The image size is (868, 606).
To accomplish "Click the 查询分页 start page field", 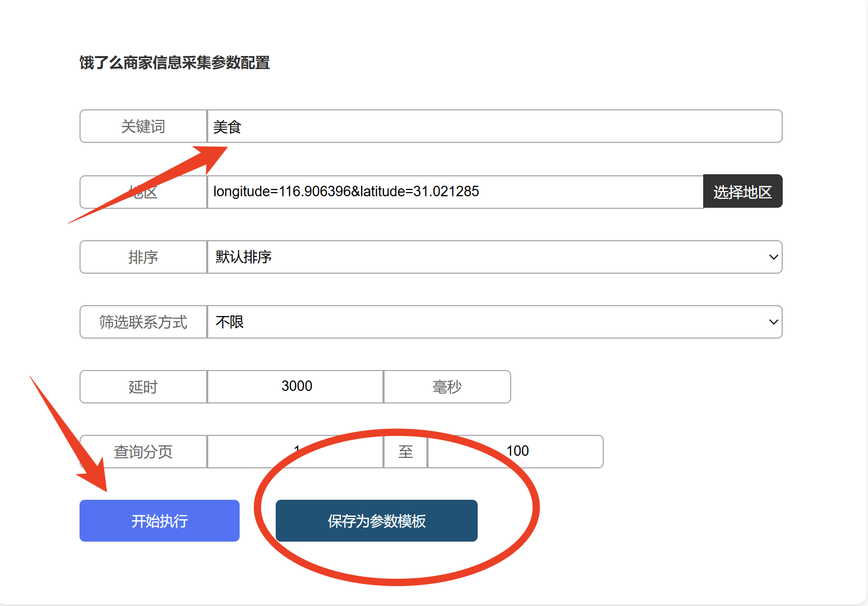I will pyautogui.click(x=296, y=452).
